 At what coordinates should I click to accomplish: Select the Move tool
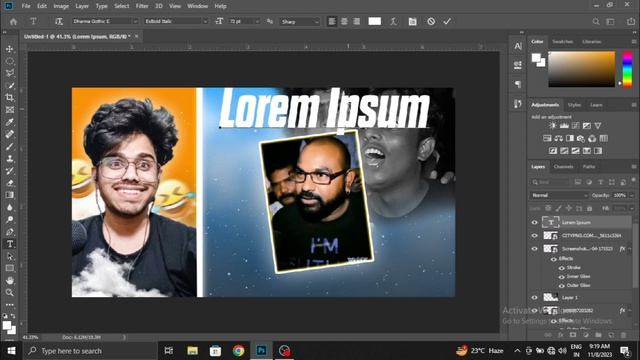(10, 49)
